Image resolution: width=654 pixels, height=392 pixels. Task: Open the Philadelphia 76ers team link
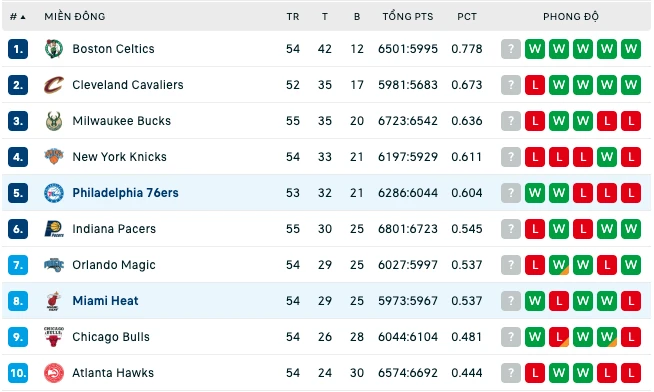tap(125, 193)
